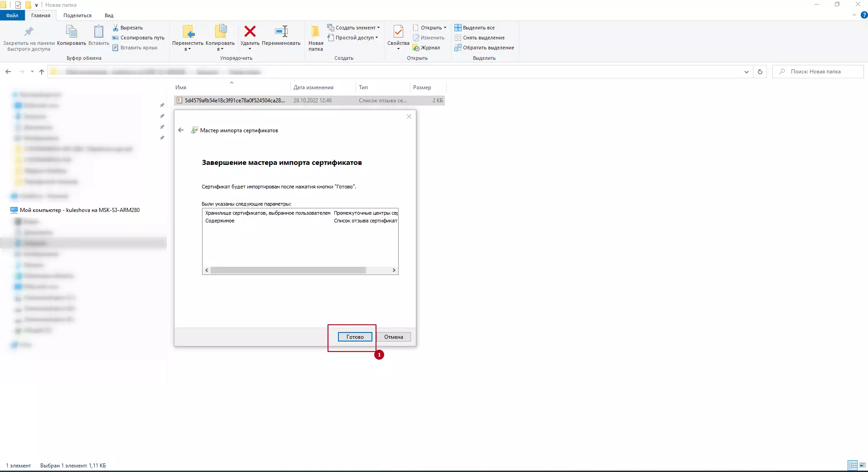Click the Свойства (Properties) icon

(x=398, y=32)
